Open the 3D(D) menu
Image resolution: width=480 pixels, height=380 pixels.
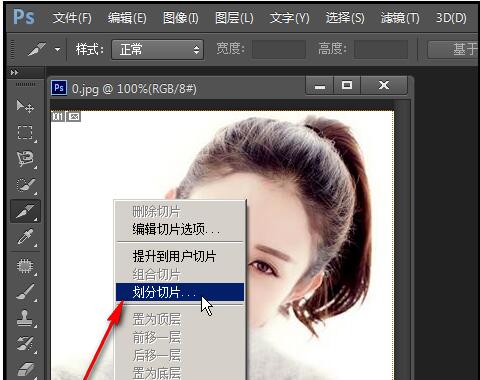pyautogui.click(x=451, y=18)
